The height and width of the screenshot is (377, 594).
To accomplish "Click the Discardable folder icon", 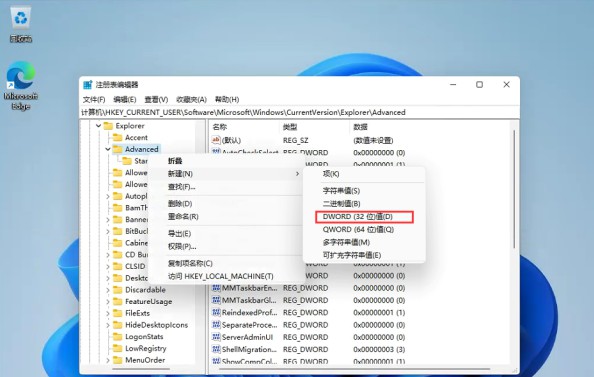I will pos(118,290).
